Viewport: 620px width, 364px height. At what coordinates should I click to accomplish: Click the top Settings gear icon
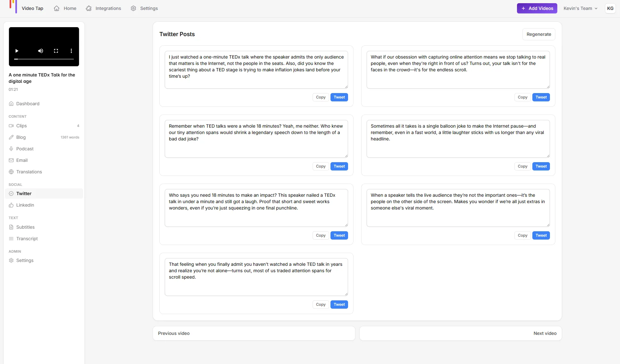pyautogui.click(x=133, y=8)
